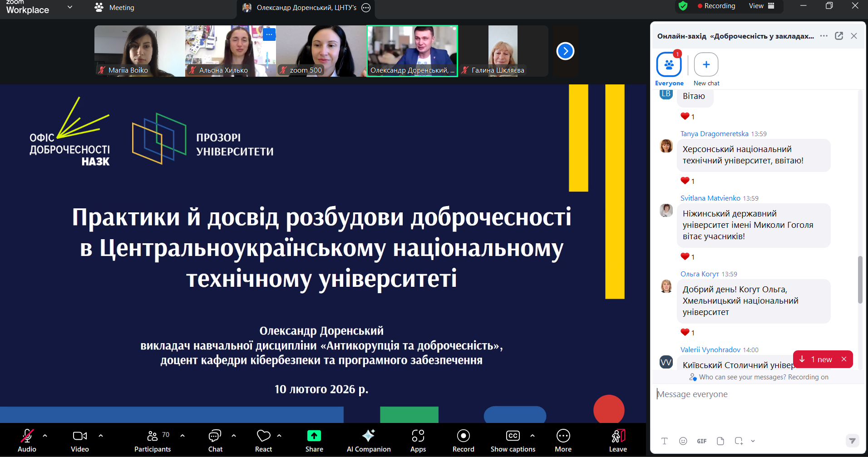Expand the video options arrow

tap(101, 436)
